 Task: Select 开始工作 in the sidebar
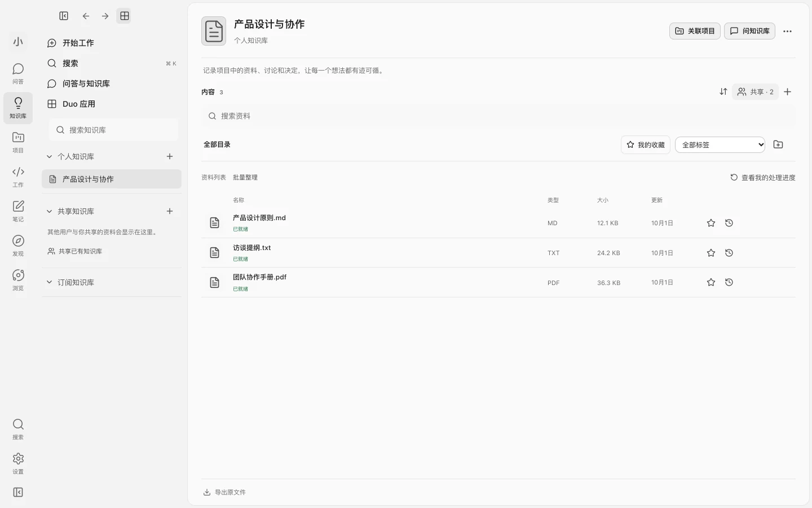point(112,43)
